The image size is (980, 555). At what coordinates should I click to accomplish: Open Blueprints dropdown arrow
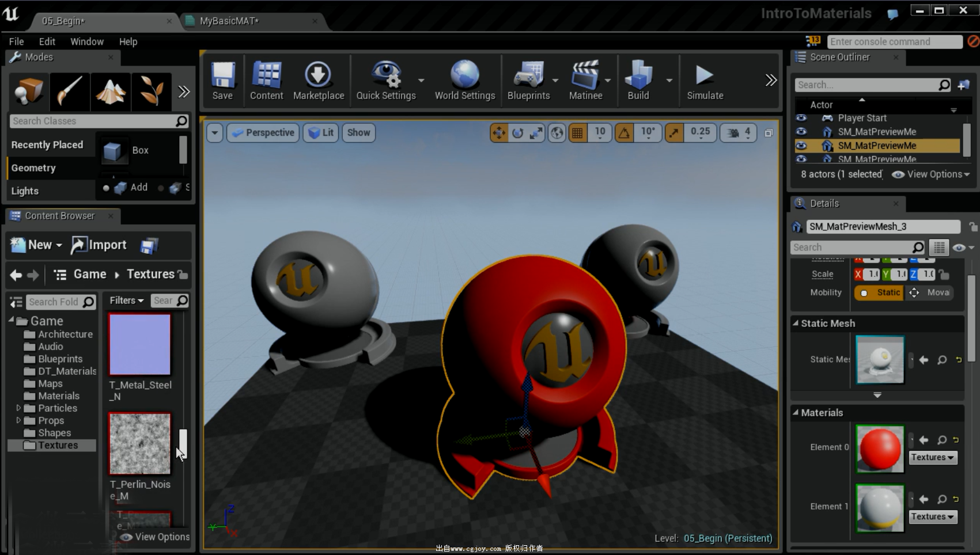[555, 80]
